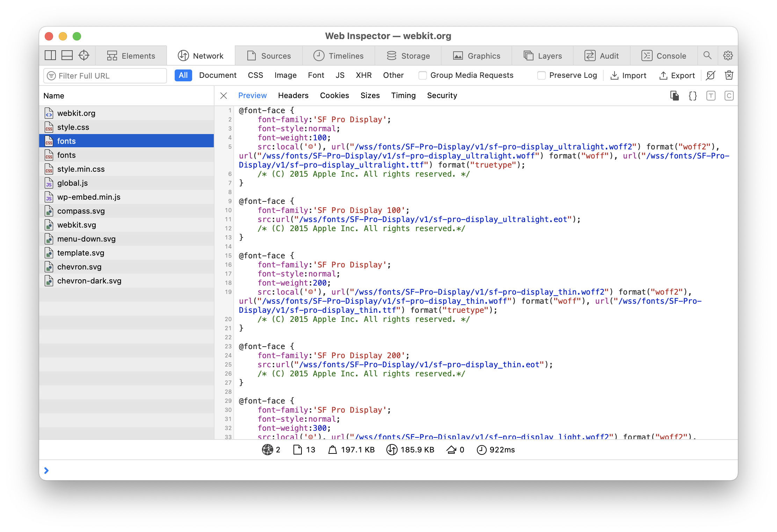The height and width of the screenshot is (532, 777).
Task: Close the resource detail preview pane
Action: [x=224, y=96]
